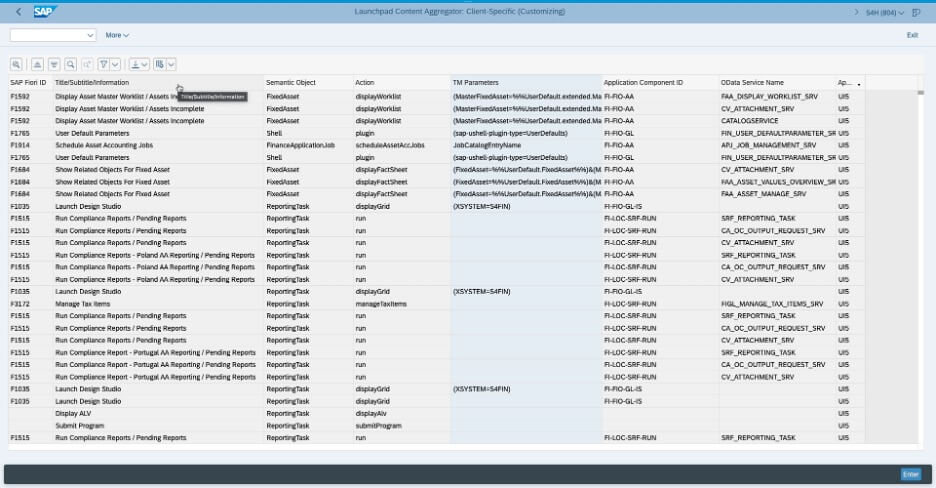Go back with the header back arrow
The image size is (936, 488).
19,12
